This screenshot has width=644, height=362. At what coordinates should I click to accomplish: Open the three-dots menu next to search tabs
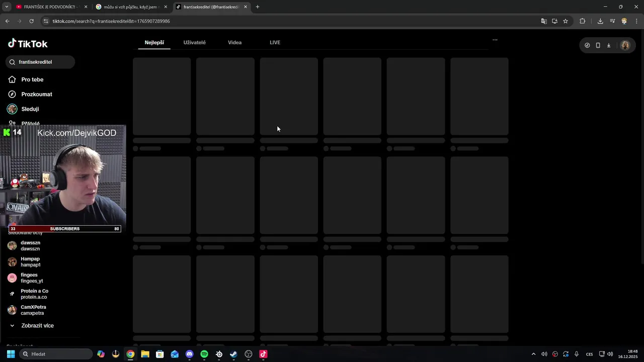click(495, 40)
